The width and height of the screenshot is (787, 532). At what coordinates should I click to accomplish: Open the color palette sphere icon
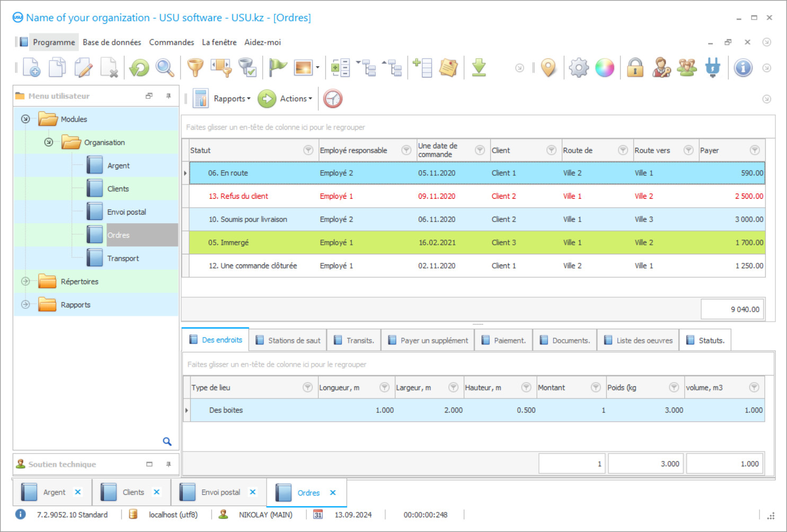(605, 67)
